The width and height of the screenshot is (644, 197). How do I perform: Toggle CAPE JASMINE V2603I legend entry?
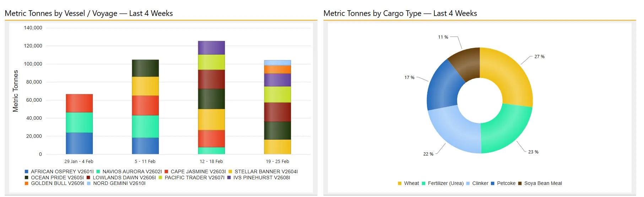pos(195,171)
